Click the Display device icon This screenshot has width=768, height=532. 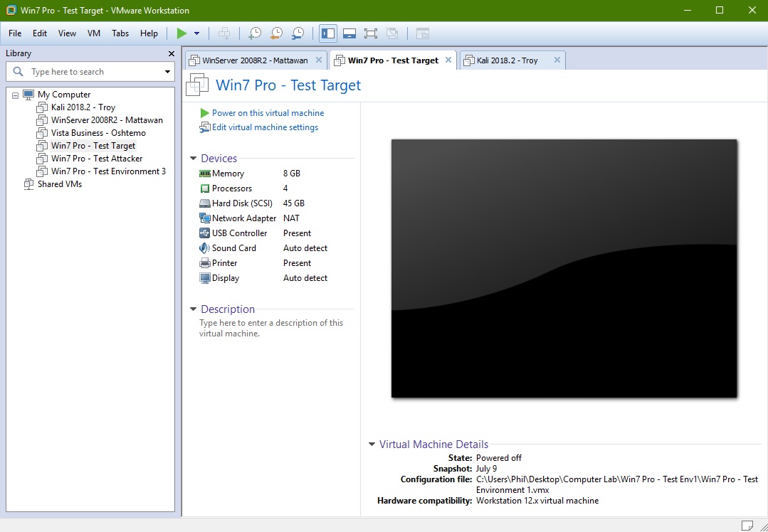pos(205,278)
